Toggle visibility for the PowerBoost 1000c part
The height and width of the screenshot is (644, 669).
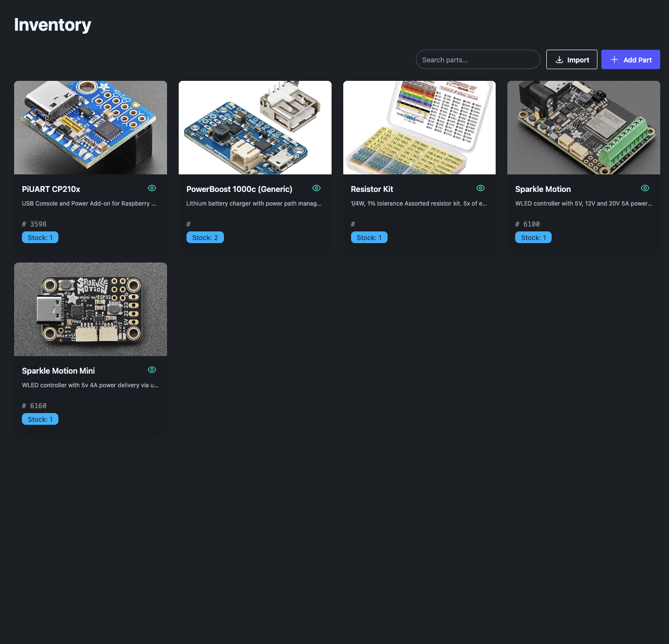pyautogui.click(x=316, y=188)
